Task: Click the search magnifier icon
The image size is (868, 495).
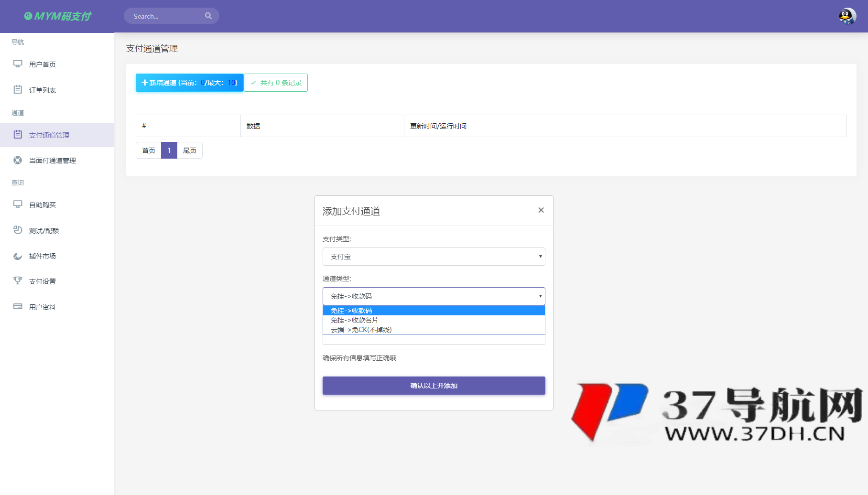Action: click(208, 15)
